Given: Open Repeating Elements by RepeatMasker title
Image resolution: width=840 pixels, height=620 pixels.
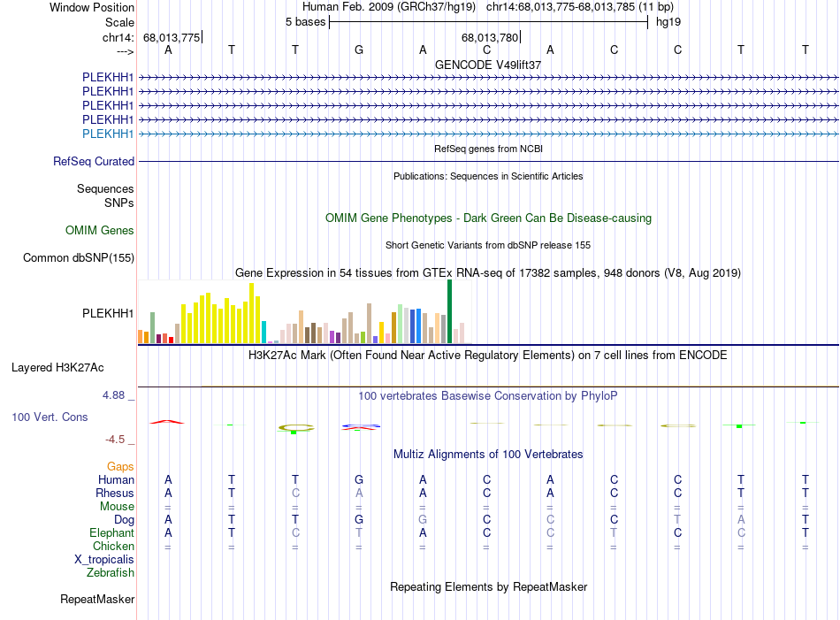Looking at the screenshot, I should pos(488,586).
